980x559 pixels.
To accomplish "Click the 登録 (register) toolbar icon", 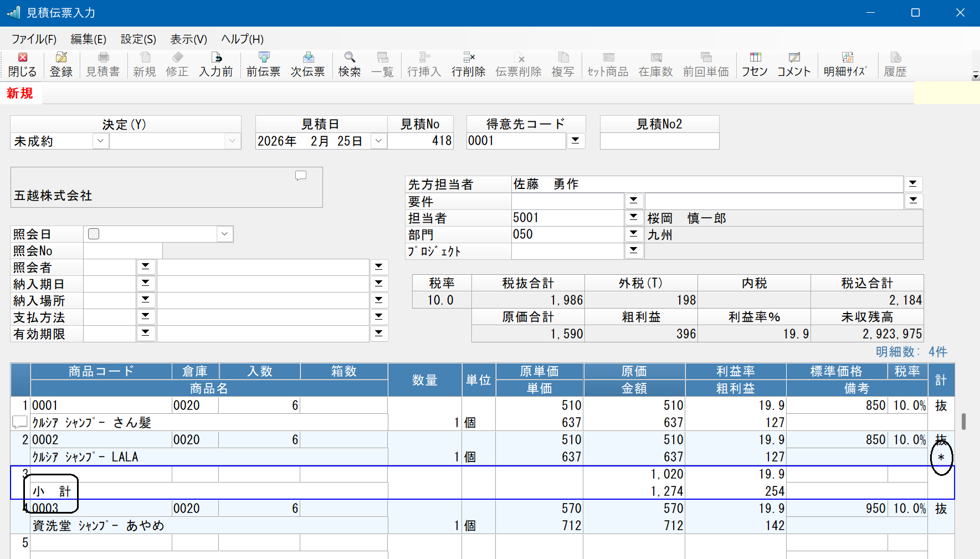I will coord(61,65).
